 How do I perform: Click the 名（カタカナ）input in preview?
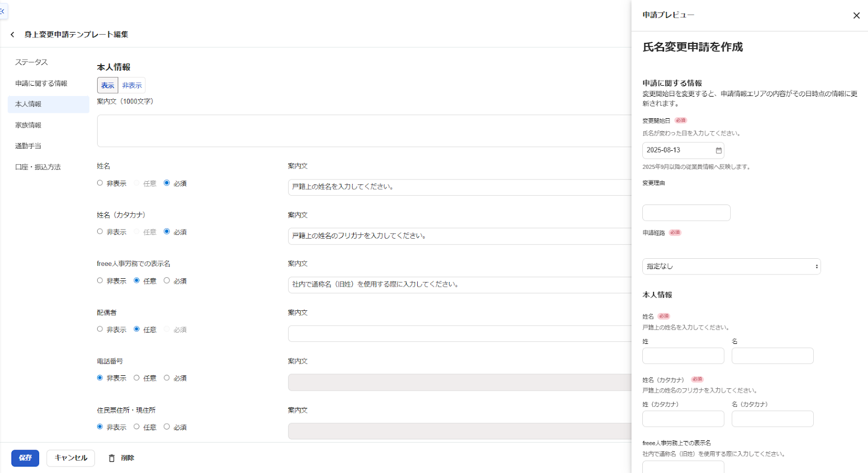pos(773,419)
